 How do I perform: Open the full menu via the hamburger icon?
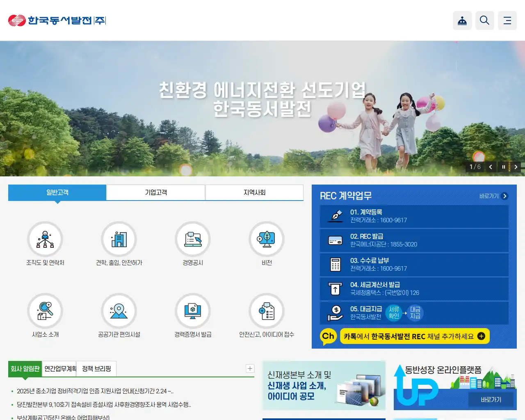pos(507,20)
